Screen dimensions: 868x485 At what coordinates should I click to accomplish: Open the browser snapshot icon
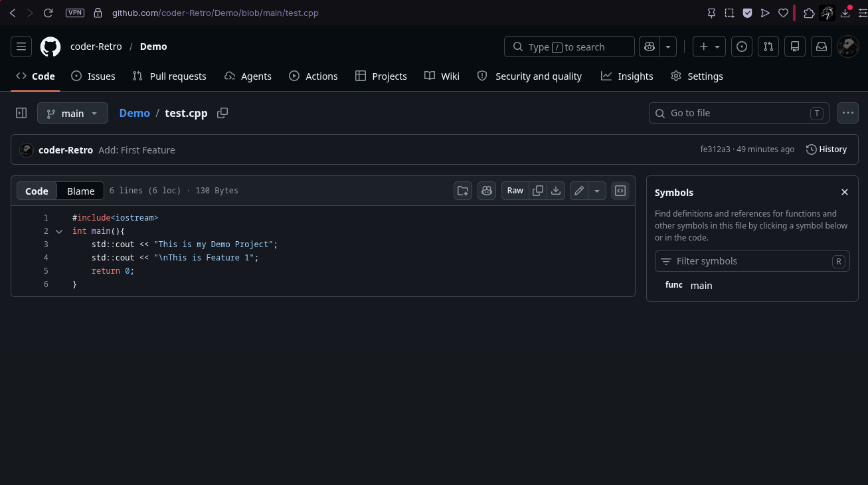[729, 13]
